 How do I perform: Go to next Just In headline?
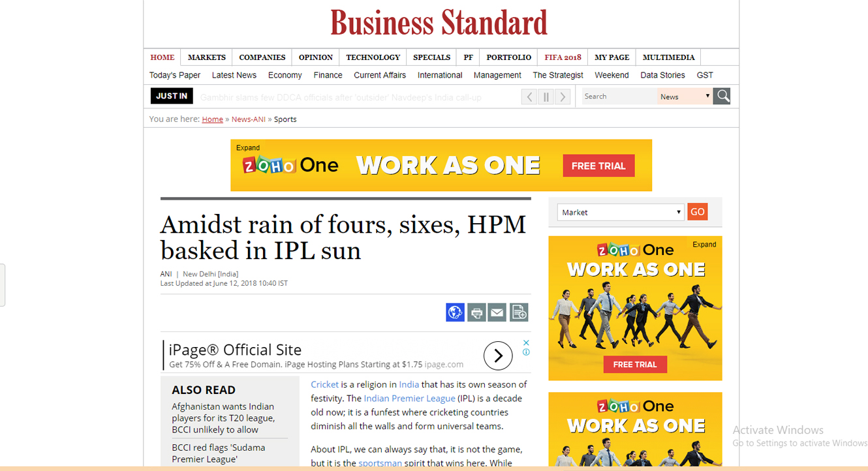click(563, 97)
